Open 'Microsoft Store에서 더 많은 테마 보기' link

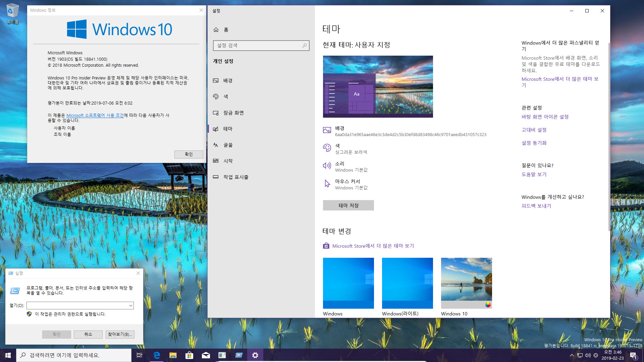tap(373, 246)
